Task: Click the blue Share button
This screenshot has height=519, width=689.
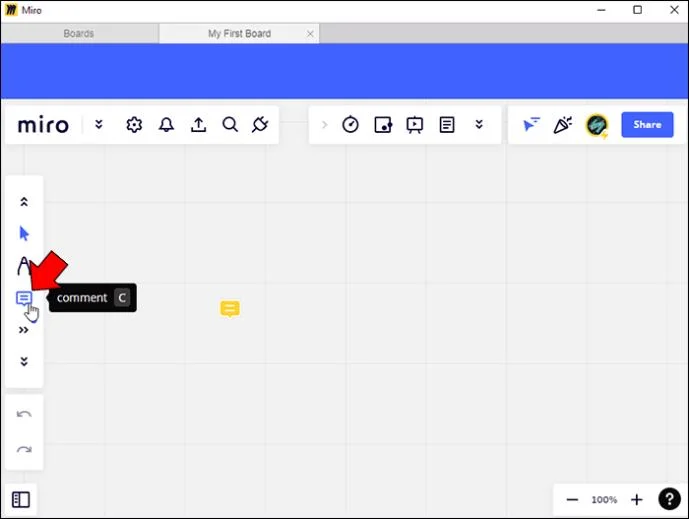Action: (646, 125)
